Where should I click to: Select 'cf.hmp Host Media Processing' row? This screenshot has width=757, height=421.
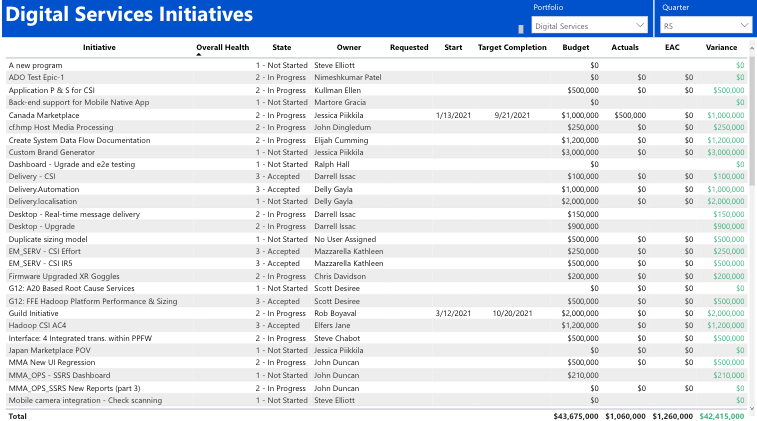(377, 127)
